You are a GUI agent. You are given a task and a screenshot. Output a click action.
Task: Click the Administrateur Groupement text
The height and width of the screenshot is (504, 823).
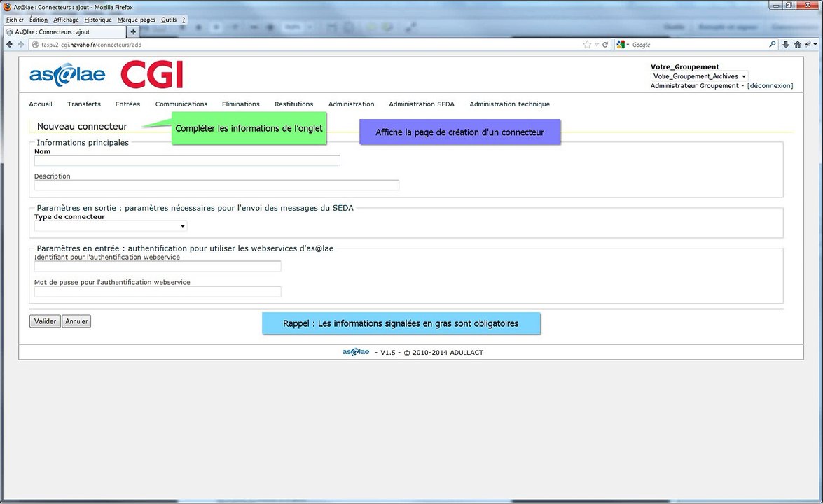[694, 86]
